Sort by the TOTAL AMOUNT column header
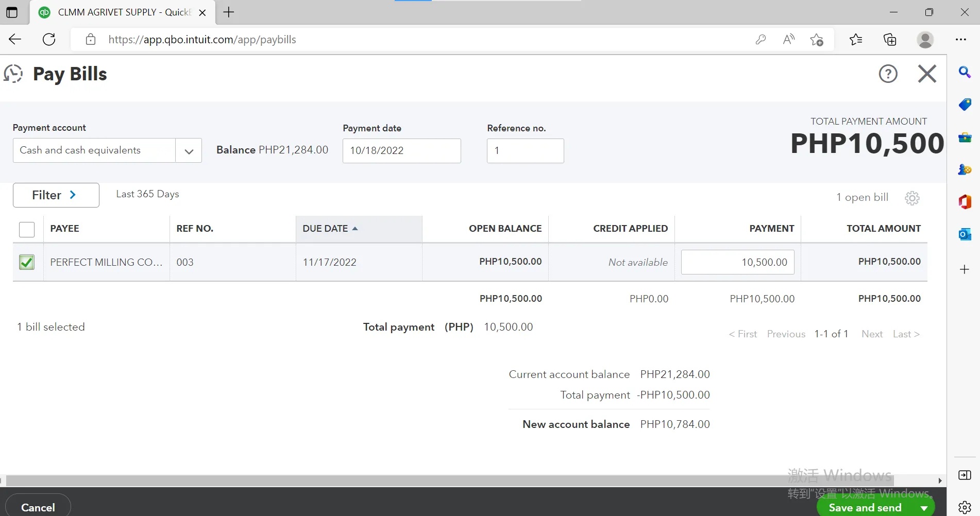Screen dimensions: 980x516 884,229
